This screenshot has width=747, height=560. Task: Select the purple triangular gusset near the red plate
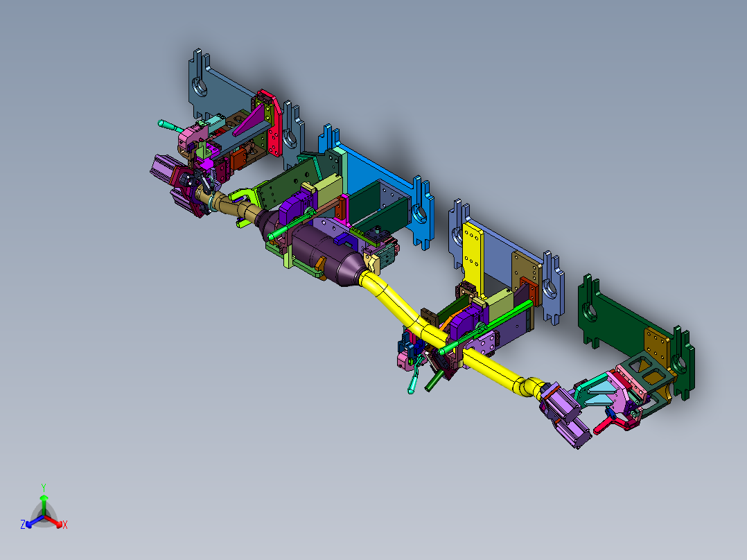click(252, 121)
